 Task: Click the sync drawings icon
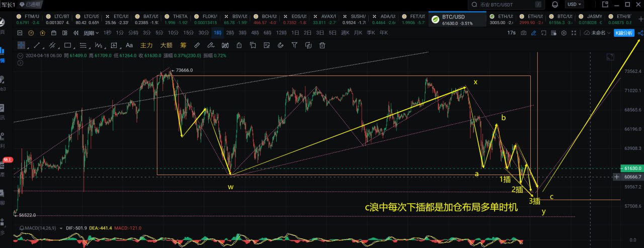coord(308,45)
